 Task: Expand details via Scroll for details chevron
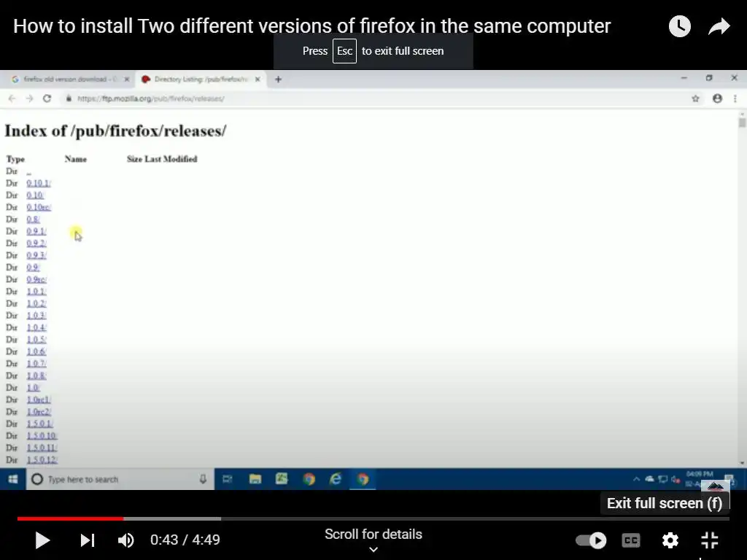373,549
